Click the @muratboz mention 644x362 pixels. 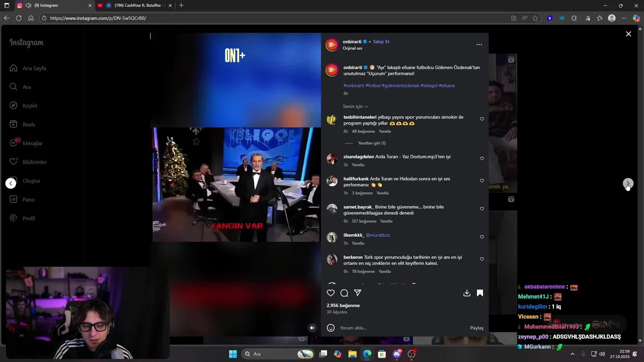[x=378, y=235]
